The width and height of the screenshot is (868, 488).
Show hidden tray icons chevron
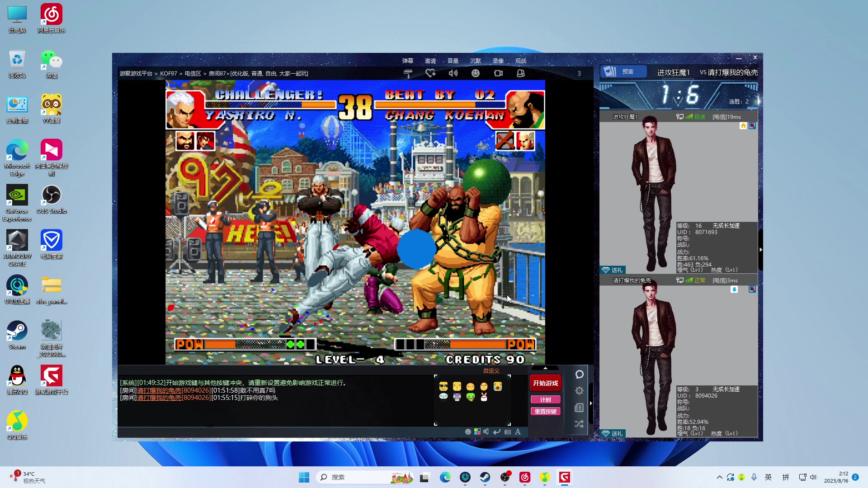719,477
